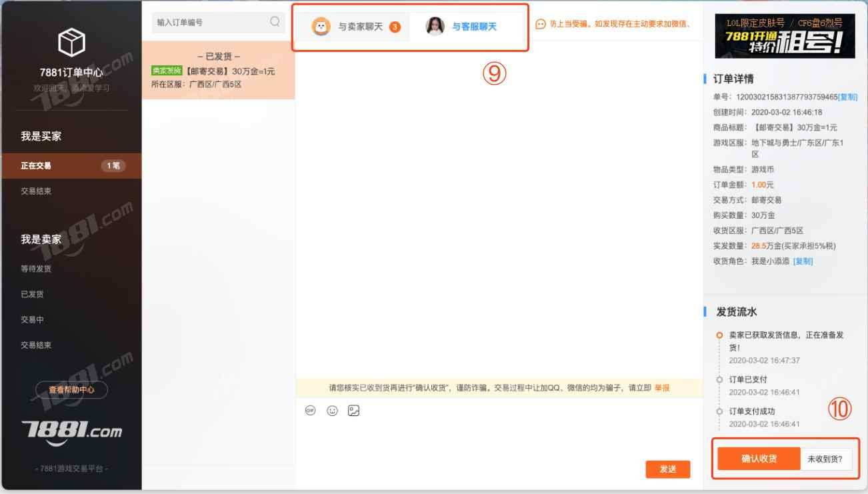This screenshot has height=494, width=868.
Task: Click 收货区服 广西区/广西5区 detail text
Action: pyautogui.click(x=758, y=231)
